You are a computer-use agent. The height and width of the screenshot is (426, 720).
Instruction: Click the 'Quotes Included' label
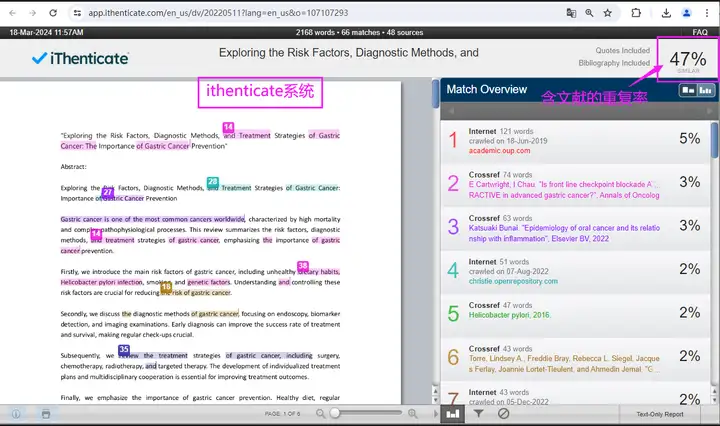coord(623,50)
